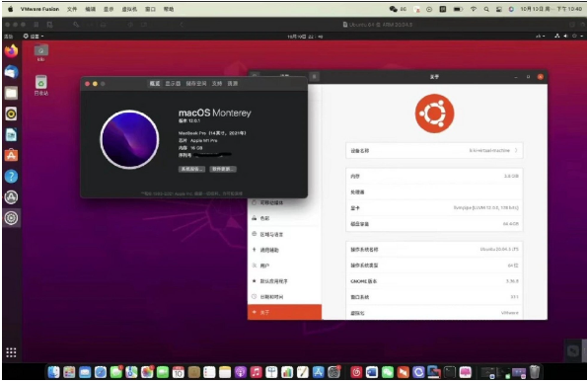
Task: Open Software Updater in Ubuntu dock
Action: click(11, 197)
